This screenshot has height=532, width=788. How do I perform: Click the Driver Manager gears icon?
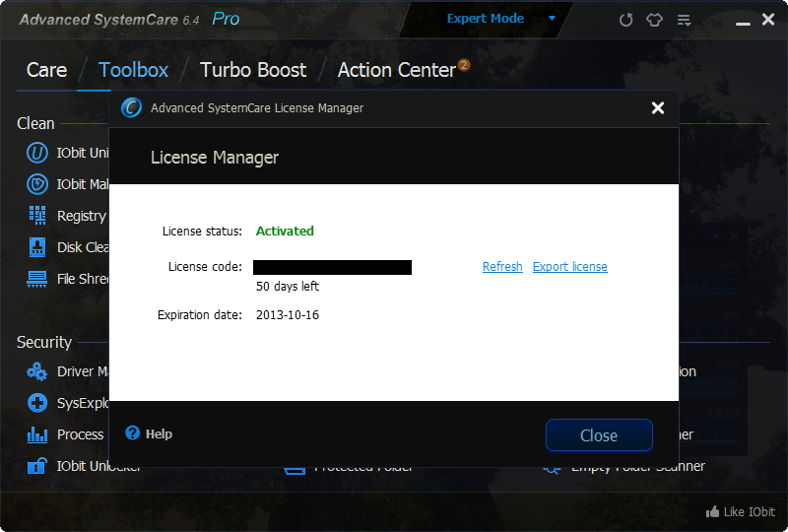[37, 371]
